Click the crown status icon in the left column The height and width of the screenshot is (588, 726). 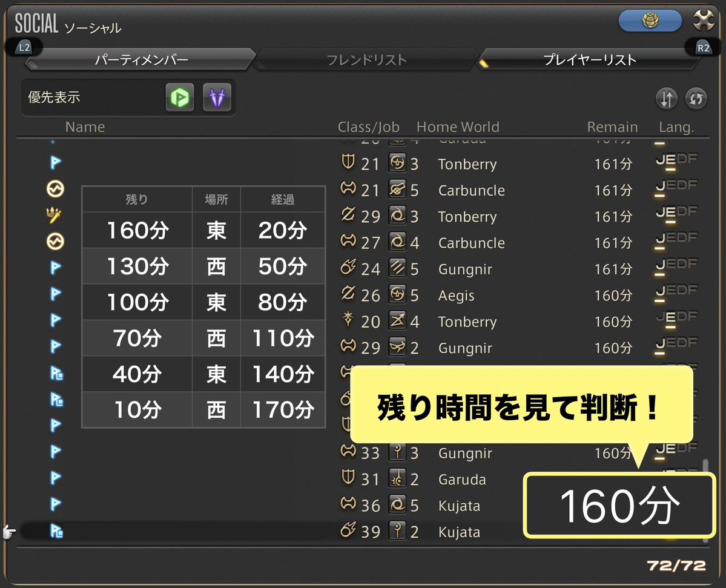tap(54, 215)
